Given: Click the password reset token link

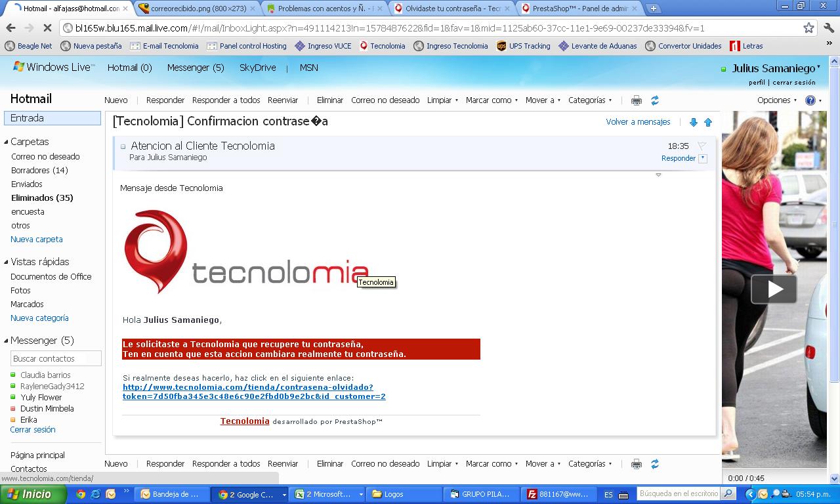Looking at the screenshot, I should (254, 392).
